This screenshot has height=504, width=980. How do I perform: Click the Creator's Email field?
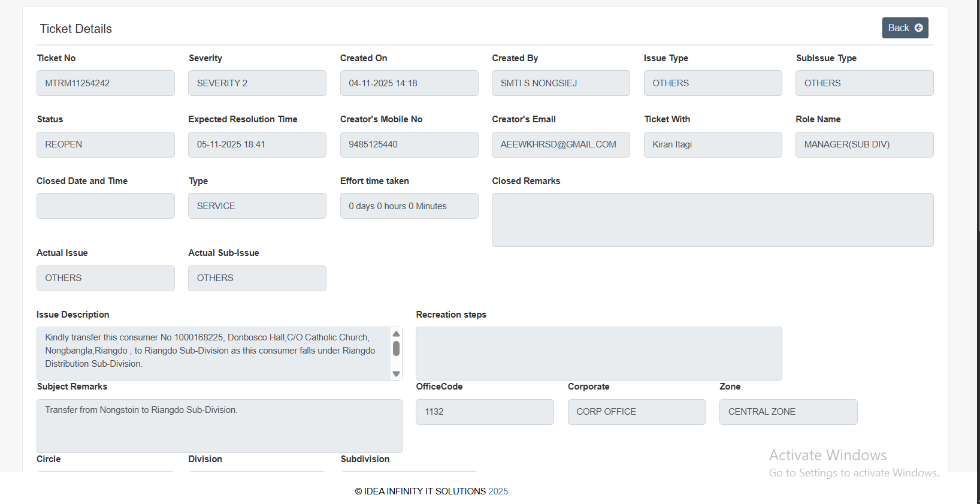pos(561,144)
